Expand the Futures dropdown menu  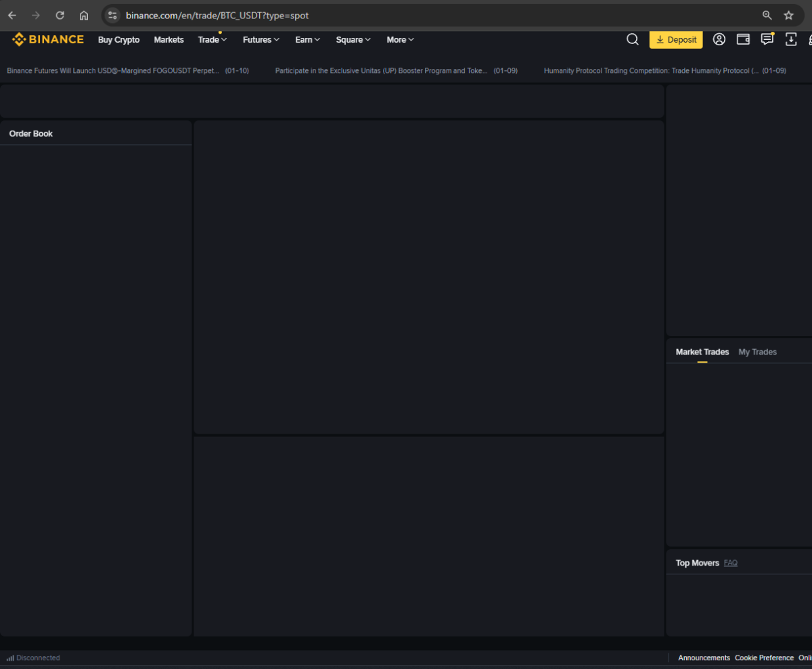(x=261, y=40)
